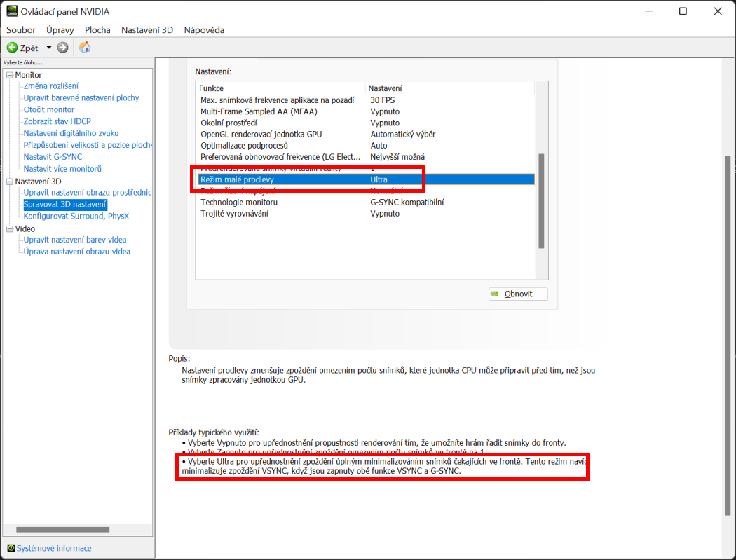Click the NVIDIA icon in the title bar
Image resolution: width=736 pixels, height=560 pixels.
point(12,11)
